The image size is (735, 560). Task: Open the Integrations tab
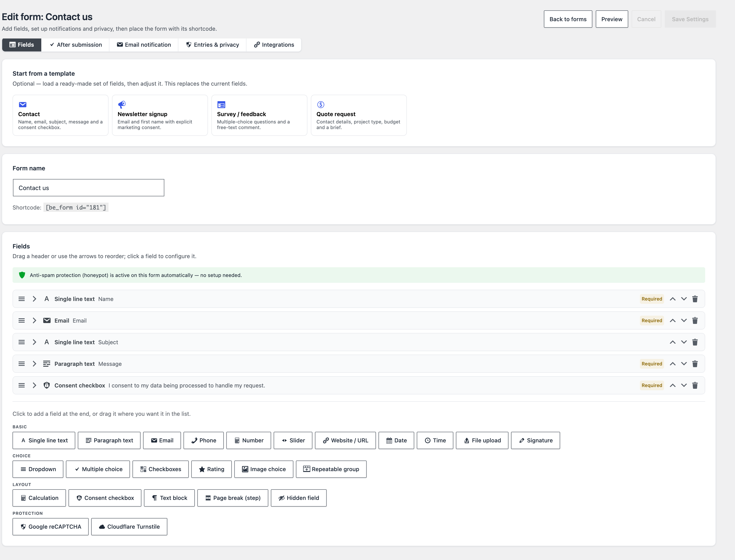(274, 45)
